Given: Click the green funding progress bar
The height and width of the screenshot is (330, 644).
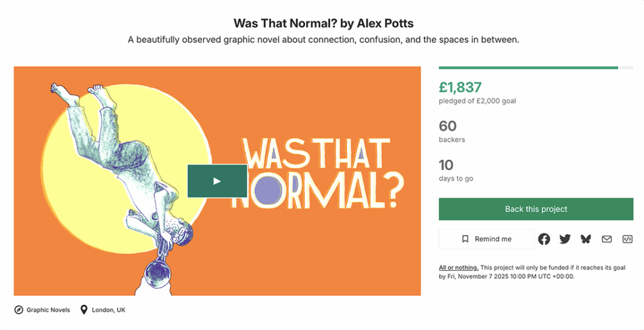Looking at the screenshot, I should (x=528, y=67).
